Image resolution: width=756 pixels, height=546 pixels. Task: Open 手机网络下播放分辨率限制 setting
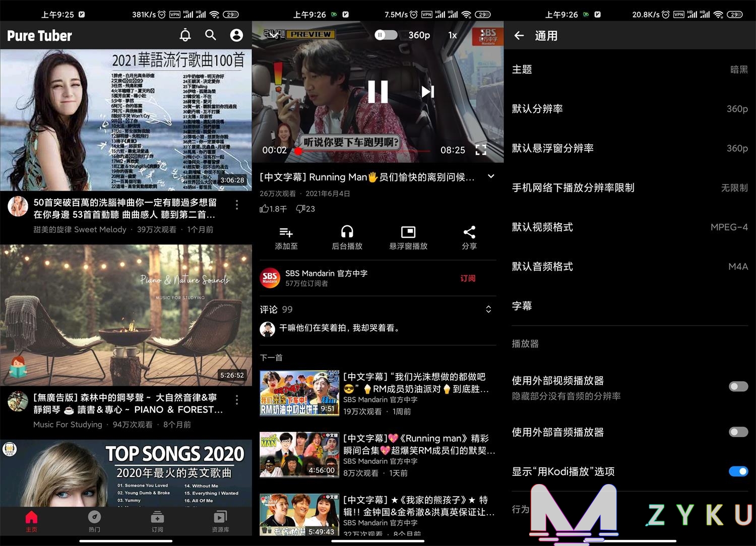630,188
